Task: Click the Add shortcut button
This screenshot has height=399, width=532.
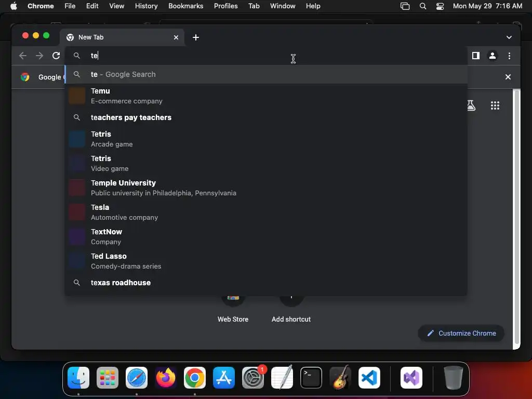Action: click(291, 309)
